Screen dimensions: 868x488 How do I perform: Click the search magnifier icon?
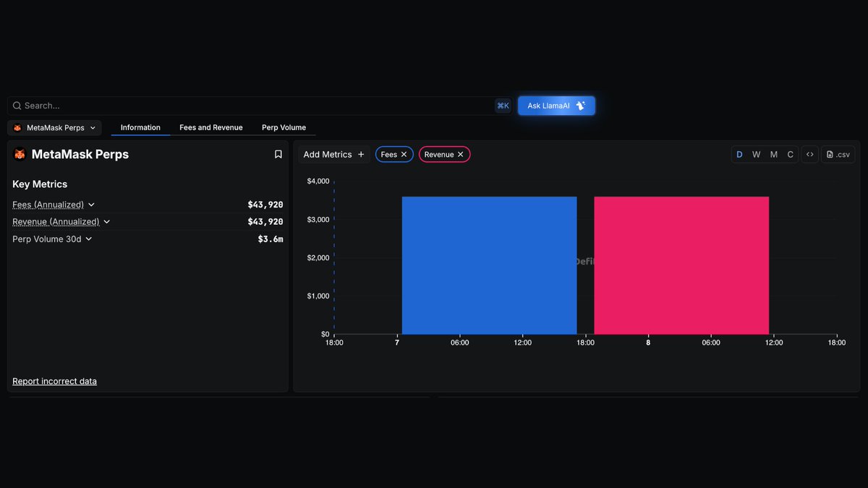pos(17,106)
